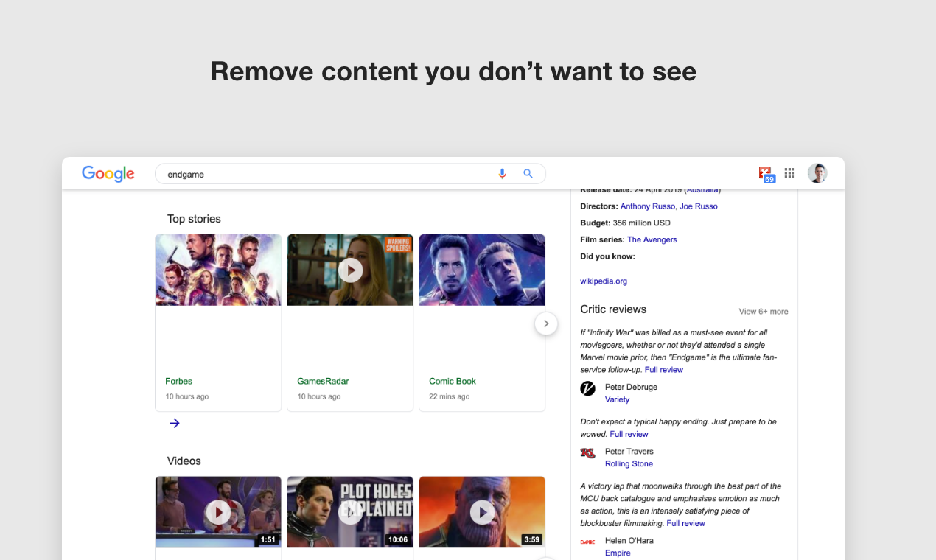
Task: Open Full review by Peter Travers
Action: pyautogui.click(x=629, y=434)
